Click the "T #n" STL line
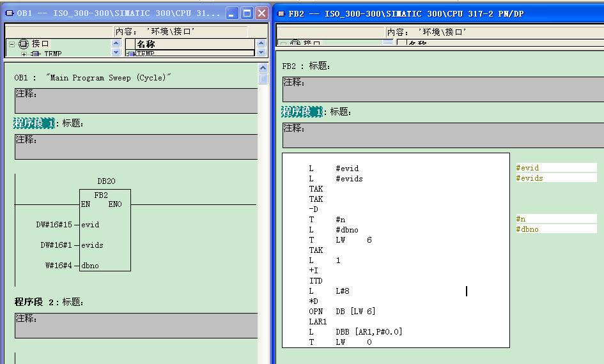The width and height of the screenshot is (604, 364). 327,220
